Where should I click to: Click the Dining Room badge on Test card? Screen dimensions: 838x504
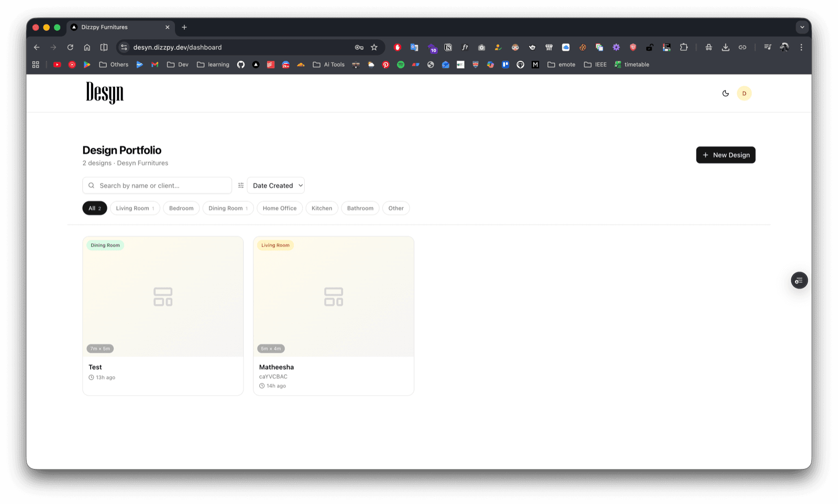point(105,245)
